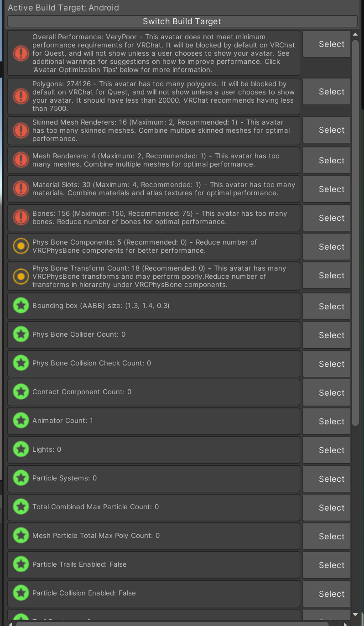Click the vertical scrollbar up arrow
Screen dimensions: 364x626
pyautogui.click(x=355, y=34)
